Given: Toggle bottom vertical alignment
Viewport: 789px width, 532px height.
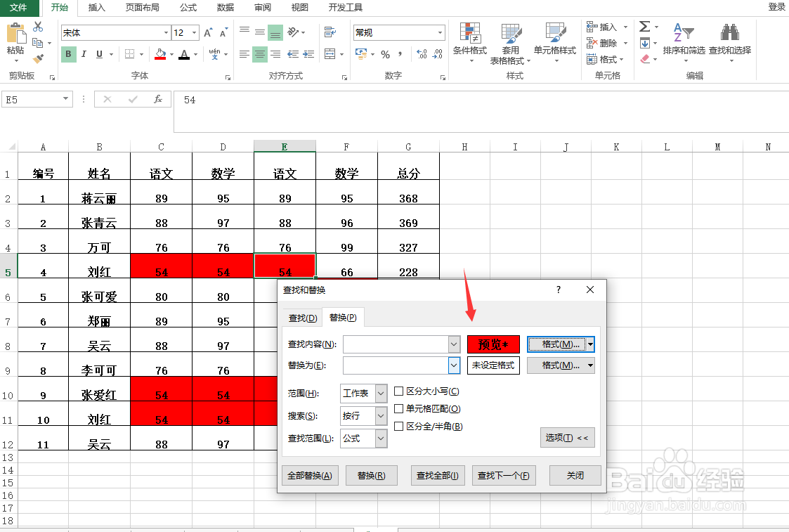Looking at the screenshot, I should pos(275,33).
